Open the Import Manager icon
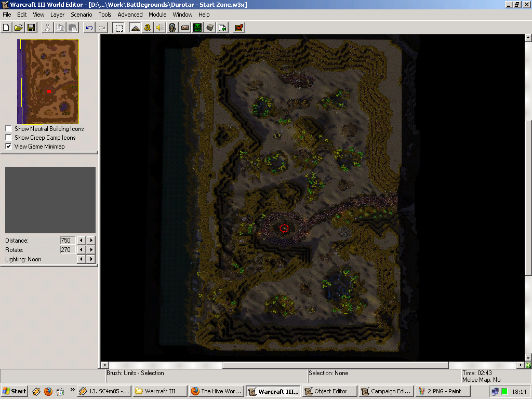The width and height of the screenshot is (532, 399). 222,28
